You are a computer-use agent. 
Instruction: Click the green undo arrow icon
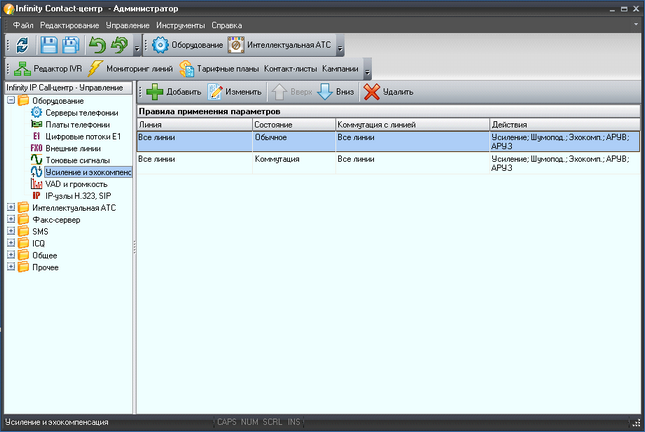97,45
